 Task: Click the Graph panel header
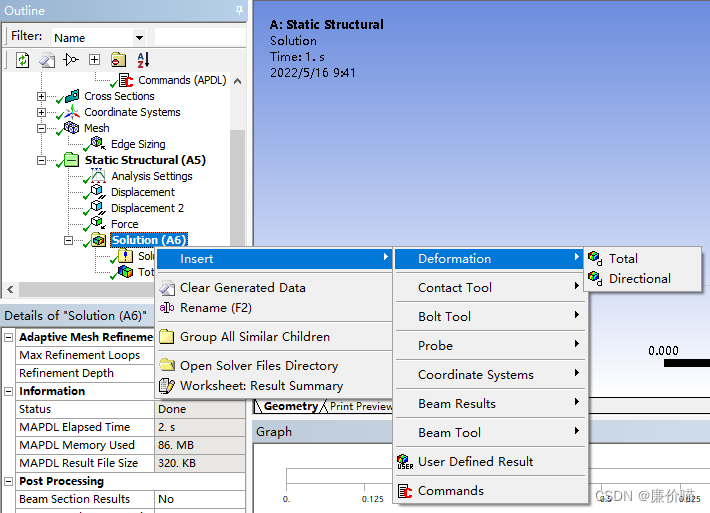point(322,432)
